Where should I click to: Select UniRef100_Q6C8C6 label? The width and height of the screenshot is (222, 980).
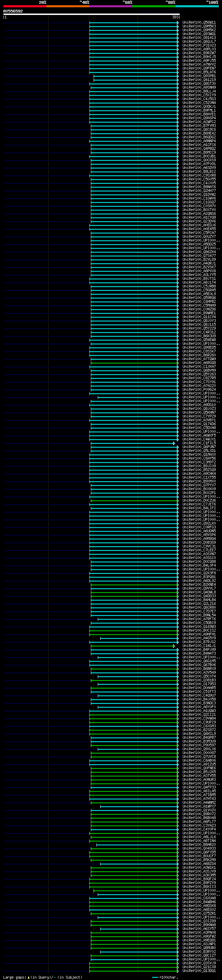(199, 130)
